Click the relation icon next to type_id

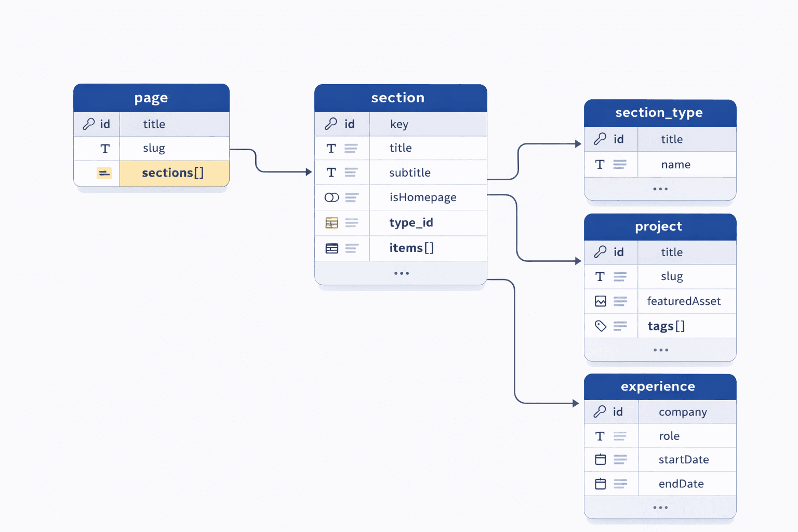(331, 222)
